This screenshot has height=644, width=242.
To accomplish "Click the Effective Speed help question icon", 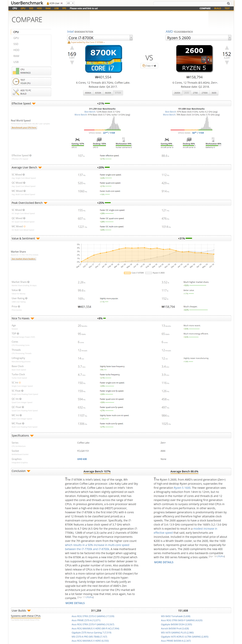I will coord(30,156).
